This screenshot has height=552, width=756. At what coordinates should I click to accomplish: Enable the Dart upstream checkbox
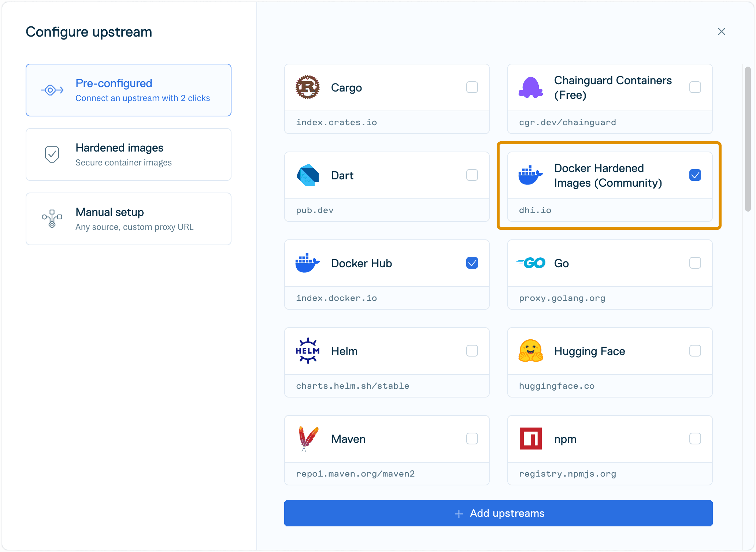tap(472, 175)
